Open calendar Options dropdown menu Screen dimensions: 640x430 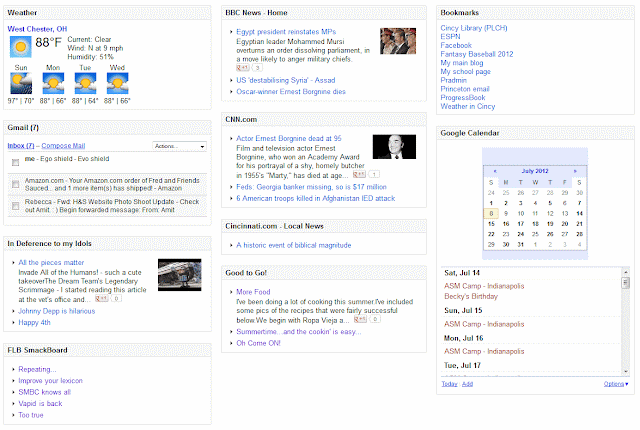pyautogui.click(x=616, y=384)
